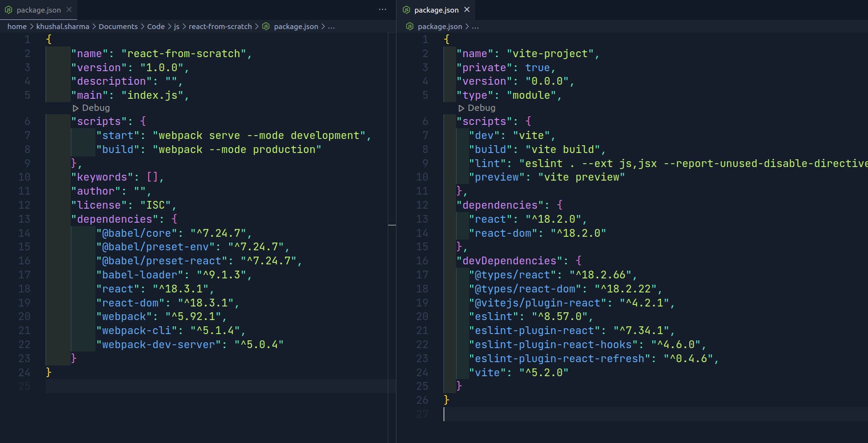
Task: Click "@types/react-dom" key
Action: click(525, 289)
